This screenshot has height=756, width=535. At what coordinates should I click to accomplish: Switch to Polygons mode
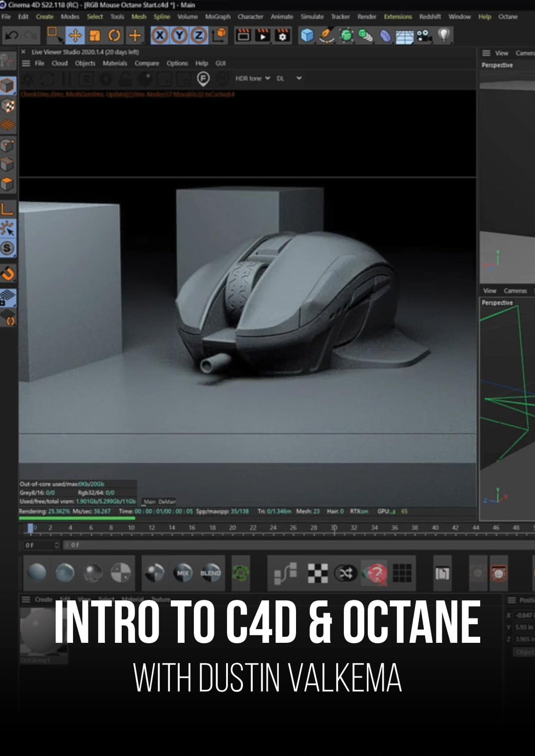pyautogui.click(x=8, y=184)
